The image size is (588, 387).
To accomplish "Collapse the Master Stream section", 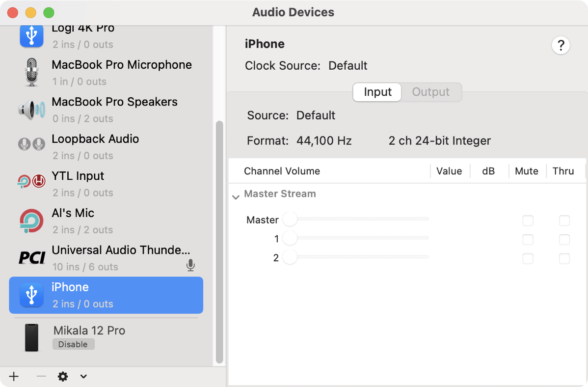I will [236, 197].
